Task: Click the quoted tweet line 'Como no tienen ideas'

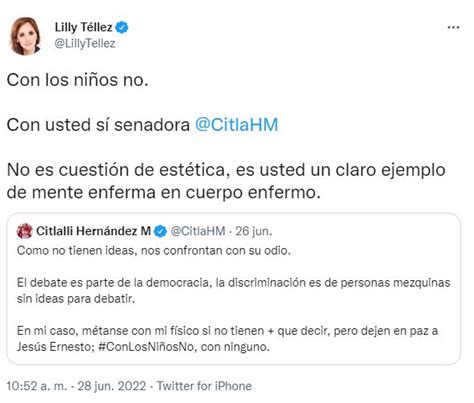Action: (x=154, y=250)
